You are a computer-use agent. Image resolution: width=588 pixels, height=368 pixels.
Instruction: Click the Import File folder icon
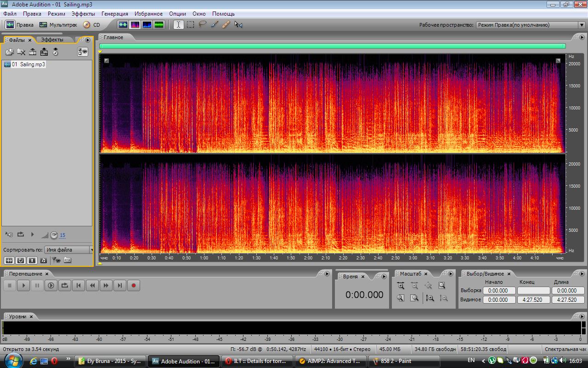point(9,52)
